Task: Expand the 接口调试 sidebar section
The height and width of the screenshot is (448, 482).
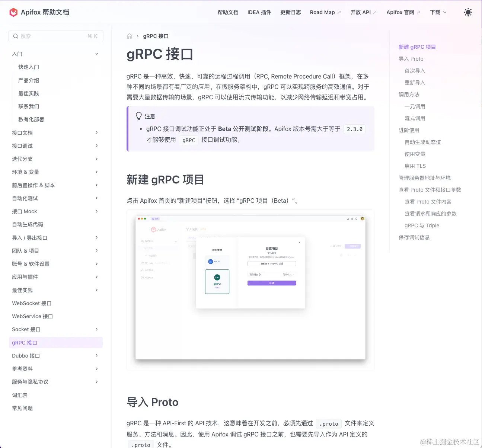Action: tap(56, 146)
